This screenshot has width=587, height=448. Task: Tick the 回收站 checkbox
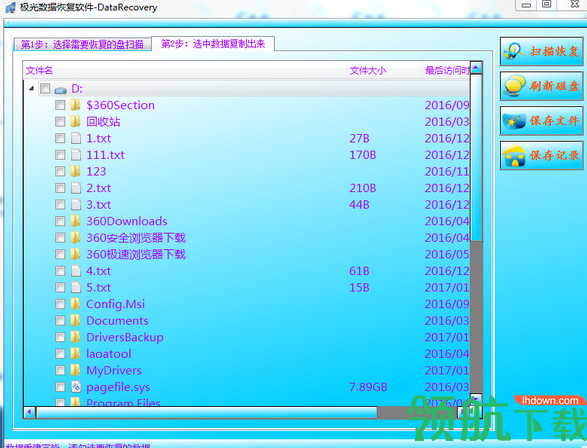[60, 122]
